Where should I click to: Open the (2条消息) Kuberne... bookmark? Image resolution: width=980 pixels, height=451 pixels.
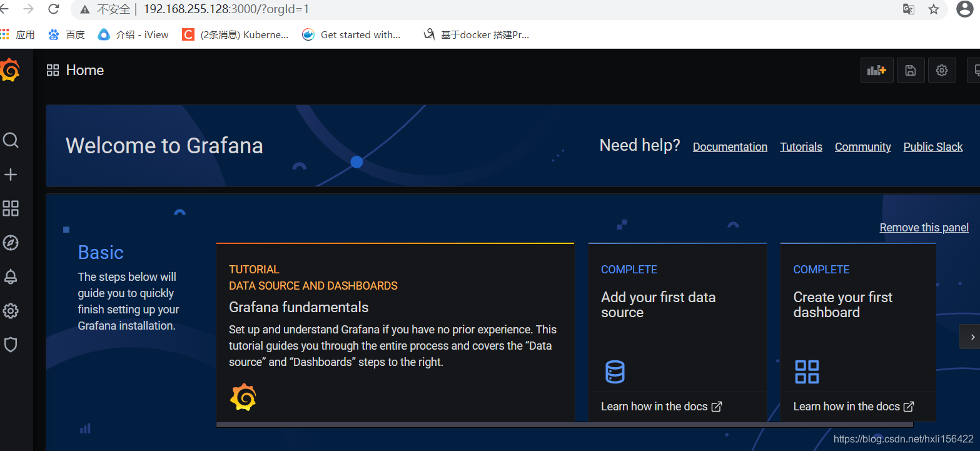(236, 34)
